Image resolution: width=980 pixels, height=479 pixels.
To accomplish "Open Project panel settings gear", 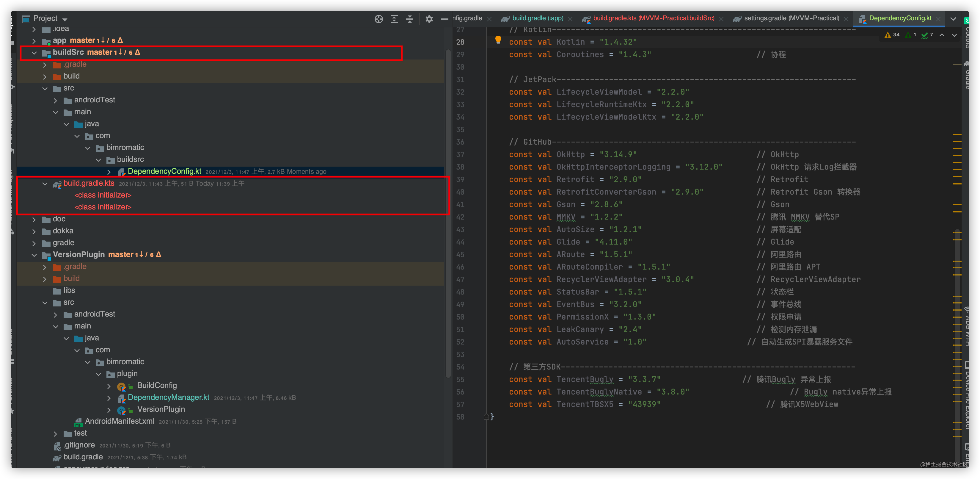I will [429, 19].
